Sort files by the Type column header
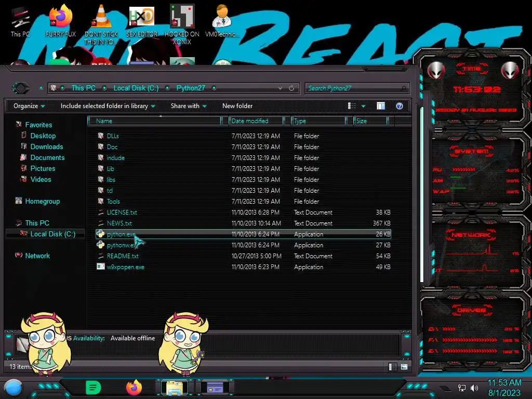Screen dimensions: 532x399 click(318, 121)
